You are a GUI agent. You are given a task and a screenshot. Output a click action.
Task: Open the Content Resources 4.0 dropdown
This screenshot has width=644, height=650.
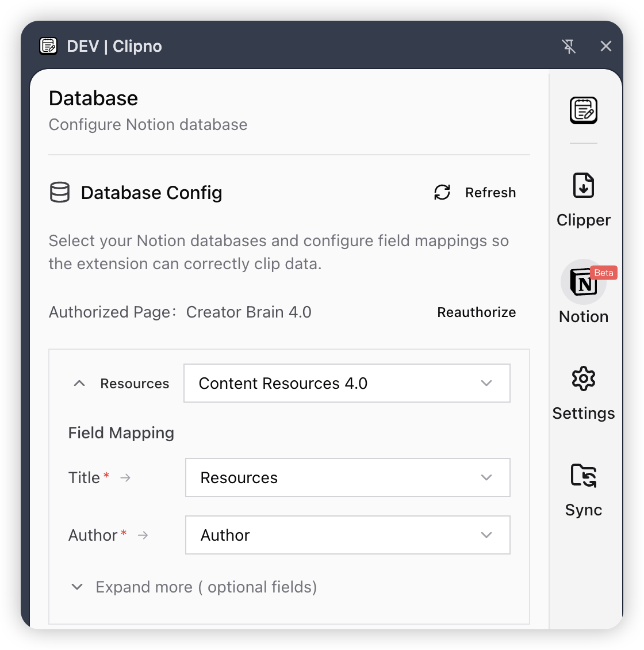pos(347,383)
